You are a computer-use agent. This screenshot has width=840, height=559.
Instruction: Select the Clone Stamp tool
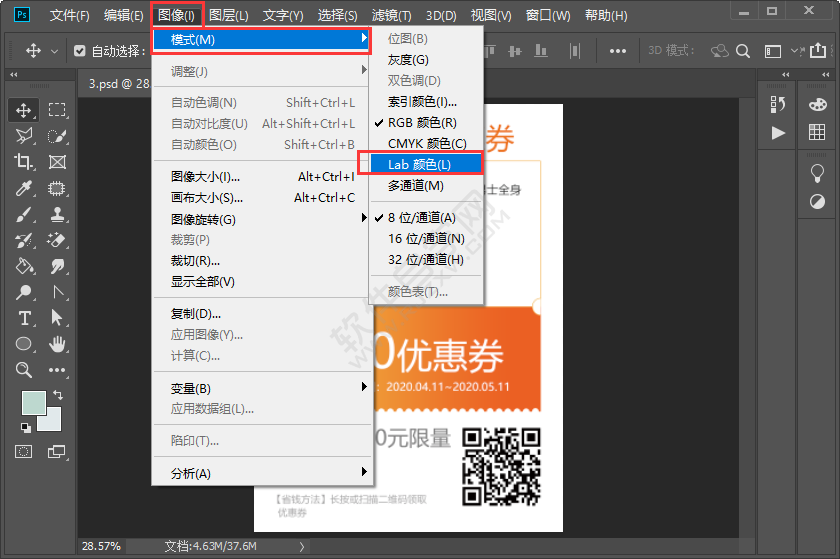point(58,214)
